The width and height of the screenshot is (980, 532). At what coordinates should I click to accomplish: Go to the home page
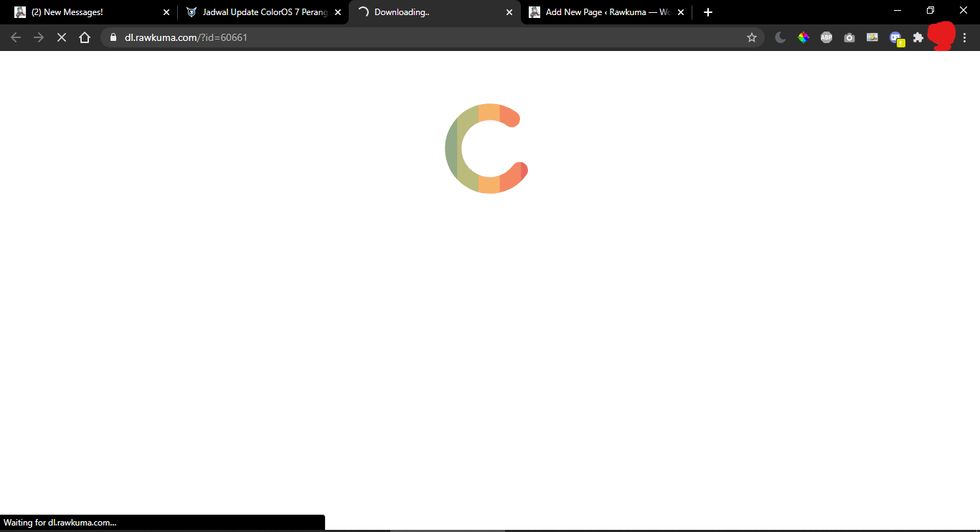click(85, 37)
